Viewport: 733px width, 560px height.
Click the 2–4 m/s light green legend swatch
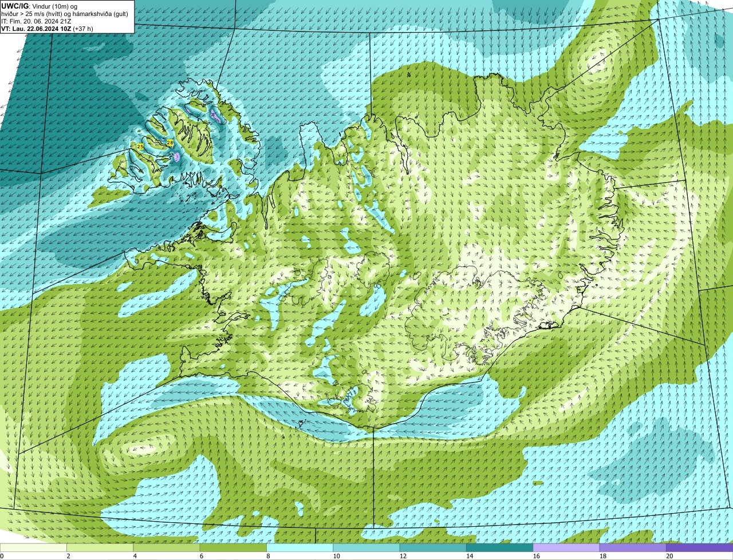(x=100, y=547)
